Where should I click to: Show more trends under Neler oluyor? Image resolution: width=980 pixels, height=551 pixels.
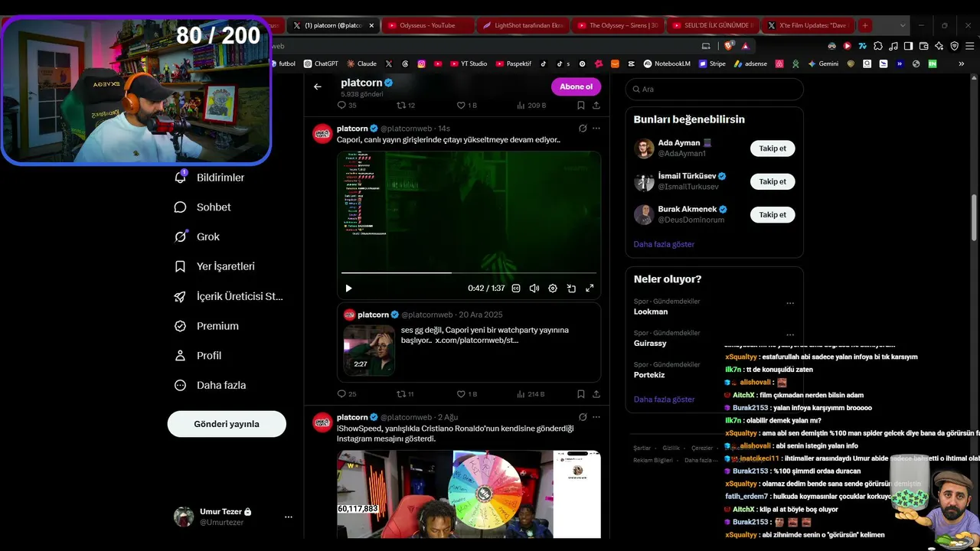(664, 399)
